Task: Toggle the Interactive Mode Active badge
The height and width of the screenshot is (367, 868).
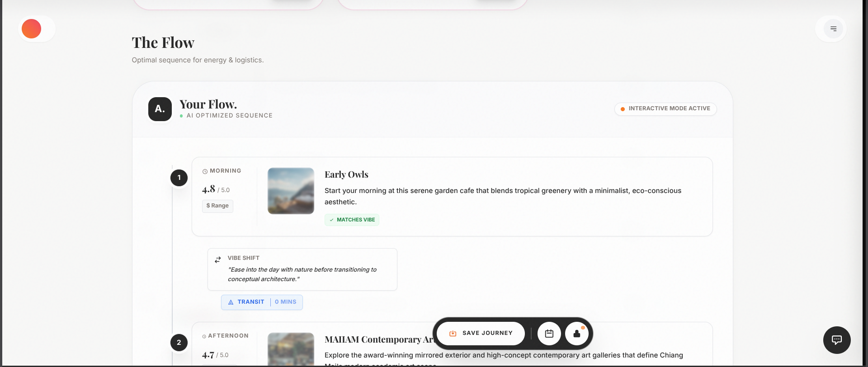Action: (665, 109)
